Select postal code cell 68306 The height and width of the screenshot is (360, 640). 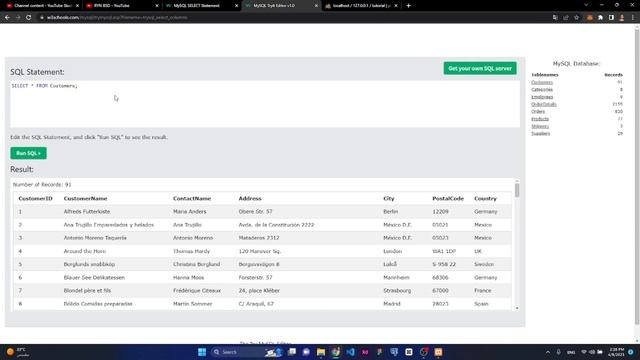point(440,278)
